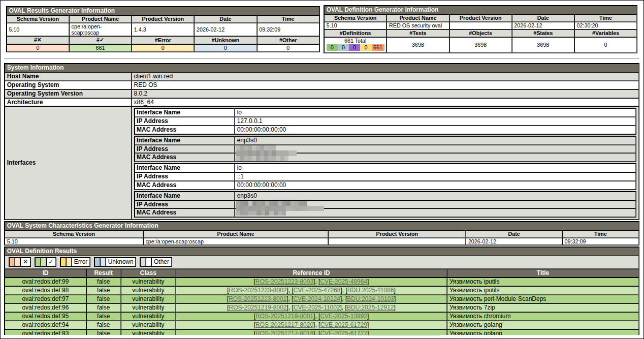Select the oval:redos:def:99 ID cell
Image resolution: width=644 pixels, height=339 pixels.
pyautogui.click(x=45, y=282)
